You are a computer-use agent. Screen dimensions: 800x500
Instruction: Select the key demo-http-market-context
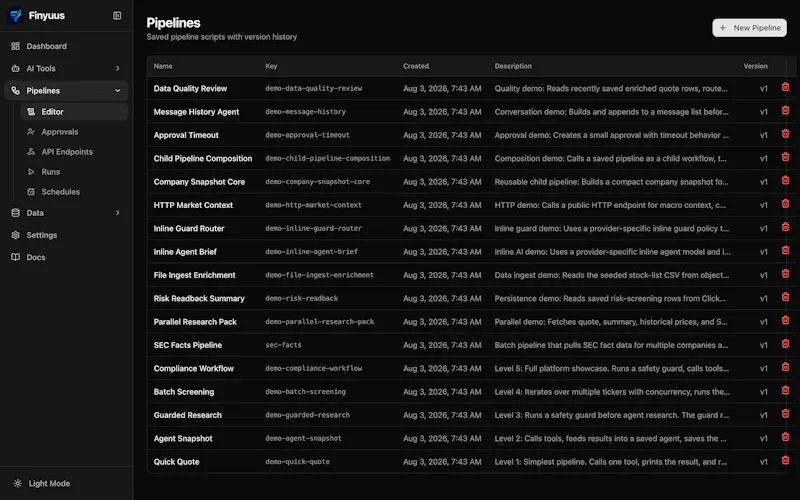pyautogui.click(x=313, y=205)
